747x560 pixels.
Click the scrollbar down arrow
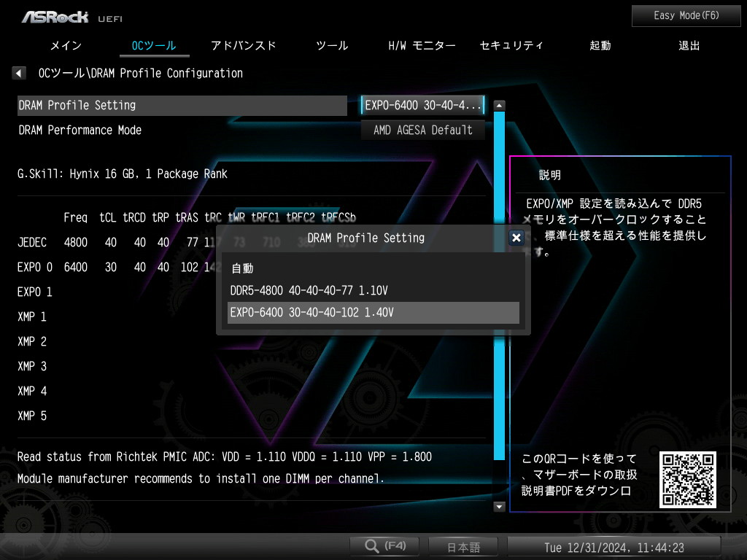(499, 507)
